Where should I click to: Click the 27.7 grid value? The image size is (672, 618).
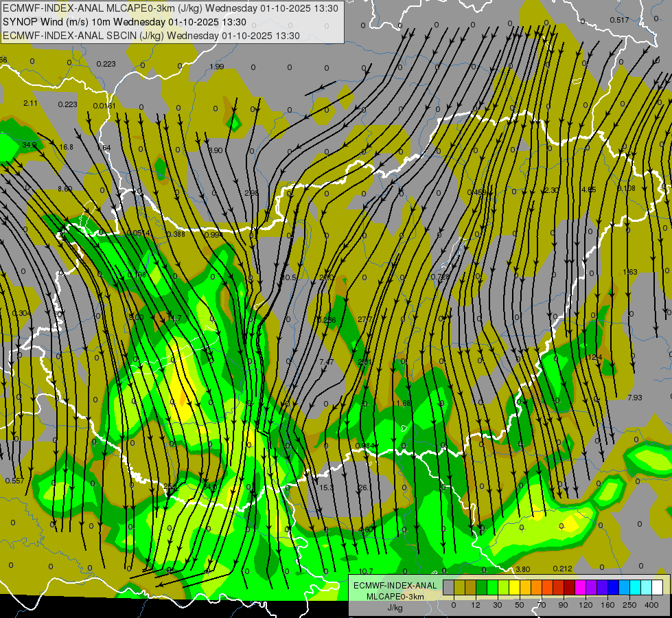(364, 319)
